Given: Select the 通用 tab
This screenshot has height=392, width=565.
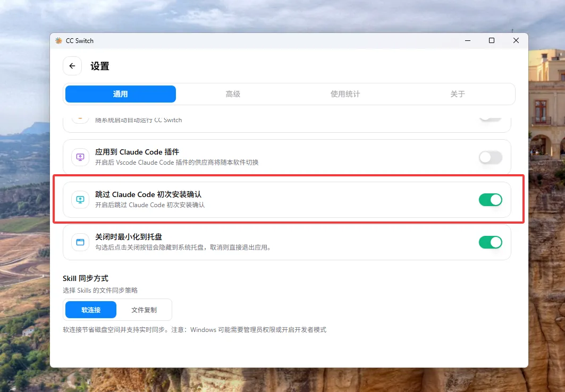Looking at the screenshot, I should 121,94.
